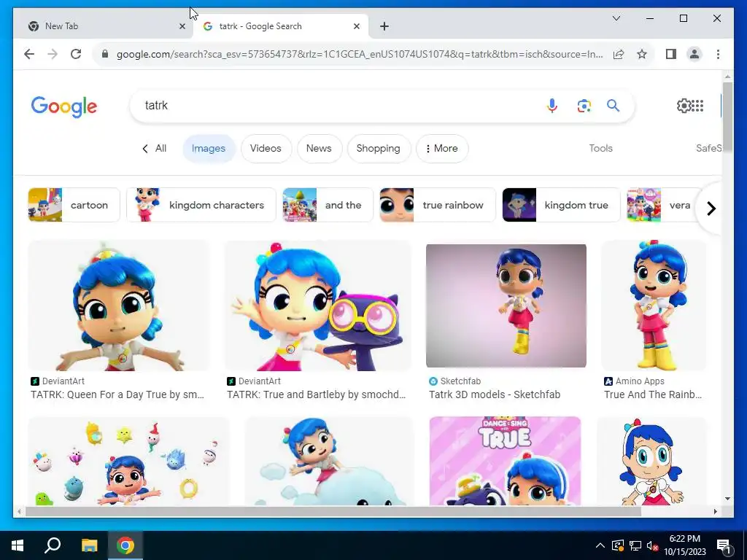Click the Chrome taskbar icon
Image resolution: width=747 pixels, height=560 pixels.
coord(125,545)
